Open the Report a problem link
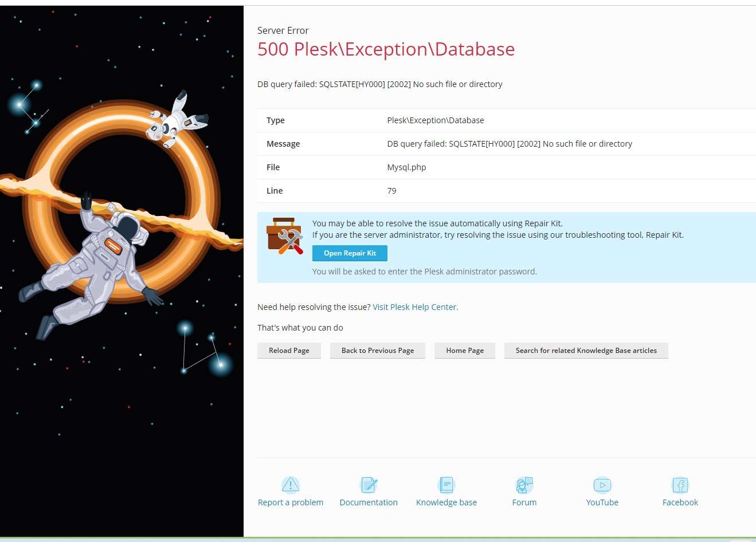 [291, 502]
